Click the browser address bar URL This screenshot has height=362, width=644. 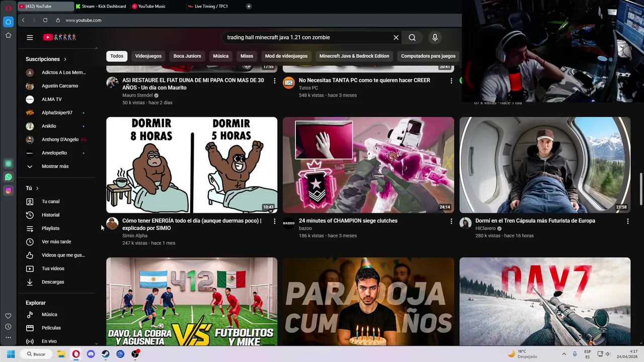(84, 20)
